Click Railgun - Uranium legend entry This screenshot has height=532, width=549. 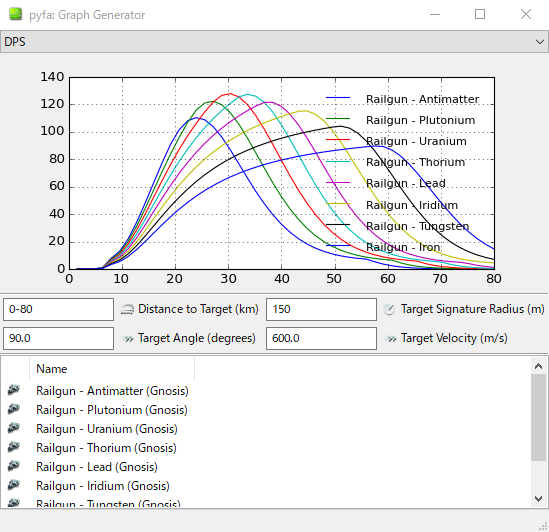(396, 141)
